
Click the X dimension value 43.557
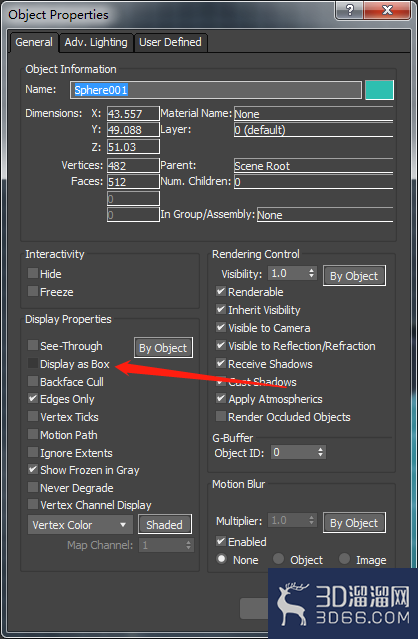(x=133, y=114)
